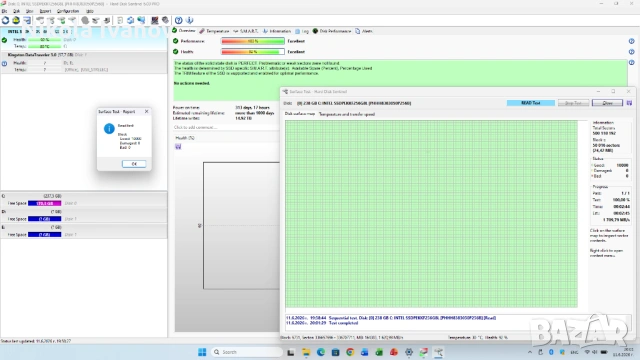Click the Stop Test button
The image size is (640, 360).
click(573, 103)
